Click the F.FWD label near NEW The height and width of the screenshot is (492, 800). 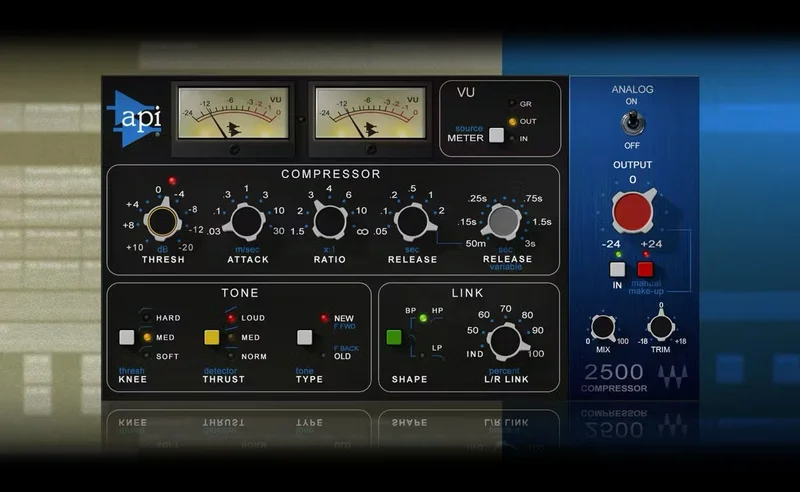tap(344, 326)
